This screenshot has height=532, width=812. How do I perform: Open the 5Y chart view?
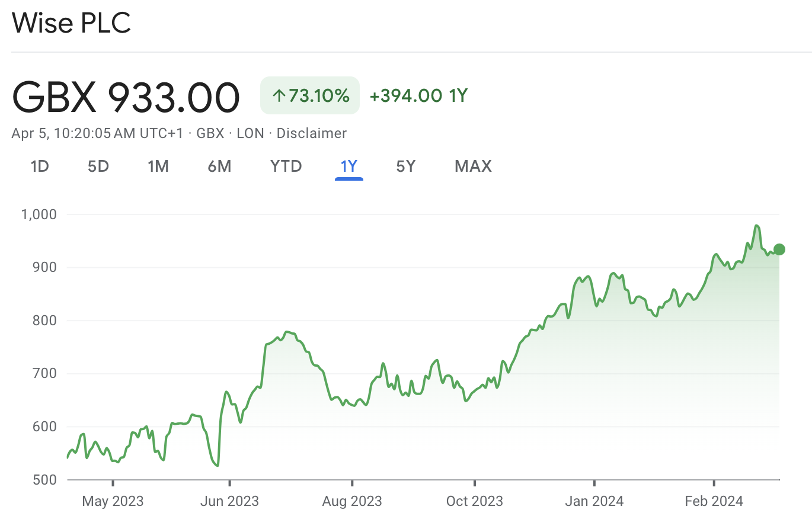(x=406, y=166)
